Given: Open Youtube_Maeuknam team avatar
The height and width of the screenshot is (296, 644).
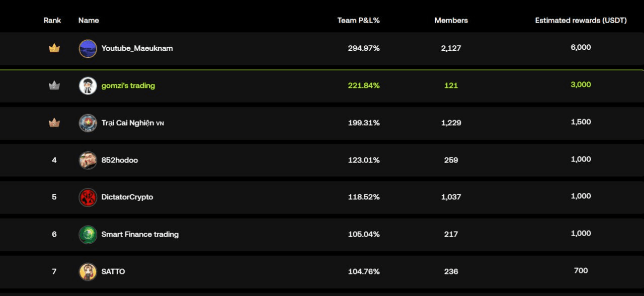Looking at the screenshot, I should click(88, 49).
